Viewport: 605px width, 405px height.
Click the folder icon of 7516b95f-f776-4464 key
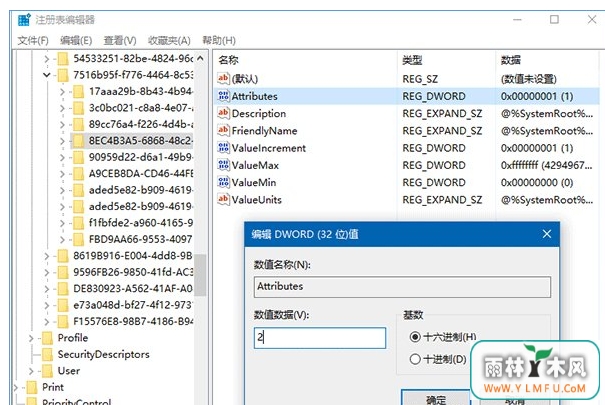[x=63, y=75]
